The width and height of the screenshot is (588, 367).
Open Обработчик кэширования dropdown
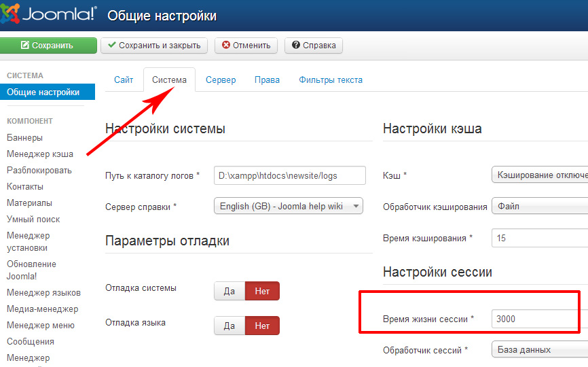[x=538, y=205]
